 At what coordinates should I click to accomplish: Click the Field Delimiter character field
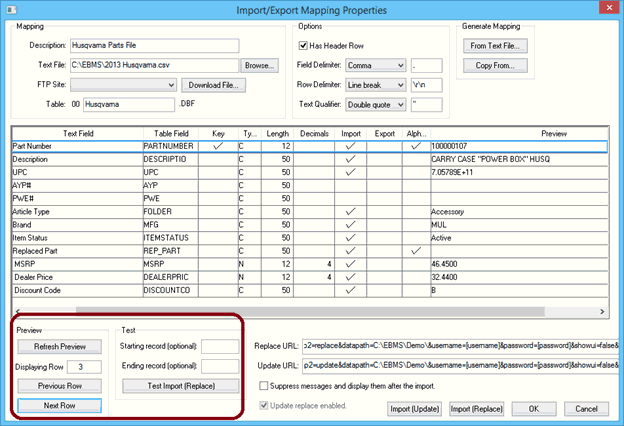[x=427, y=65]
